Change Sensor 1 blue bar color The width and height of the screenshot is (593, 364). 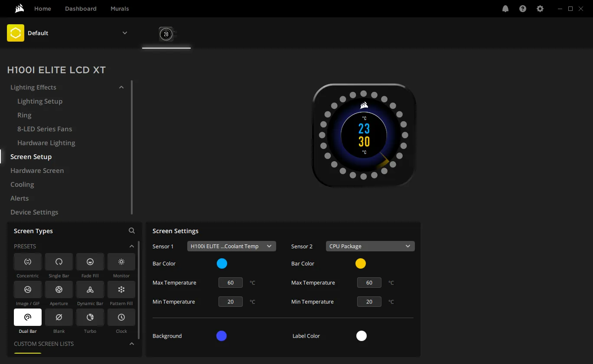click(x=222, y=263)
